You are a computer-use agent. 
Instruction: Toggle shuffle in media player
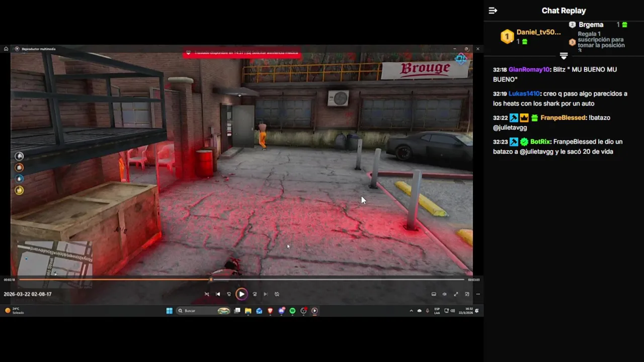[207, 294]
